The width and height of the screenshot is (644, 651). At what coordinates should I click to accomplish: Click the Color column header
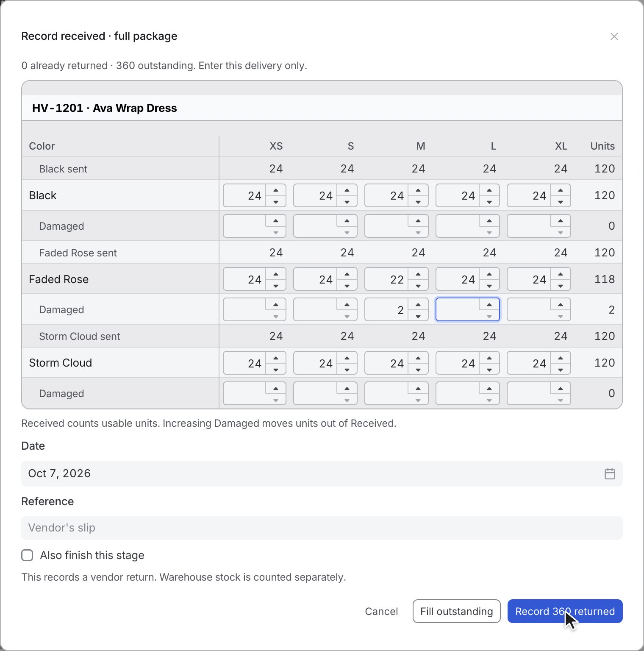42,146
